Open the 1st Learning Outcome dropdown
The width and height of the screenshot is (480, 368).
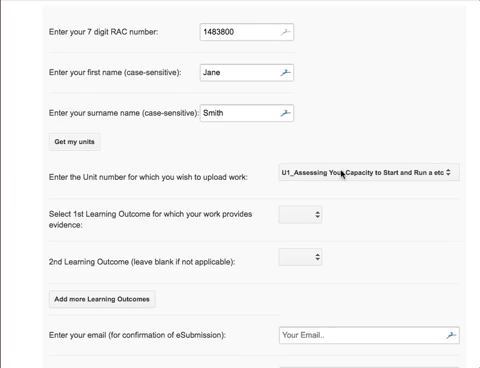click(x=300, y=215)
